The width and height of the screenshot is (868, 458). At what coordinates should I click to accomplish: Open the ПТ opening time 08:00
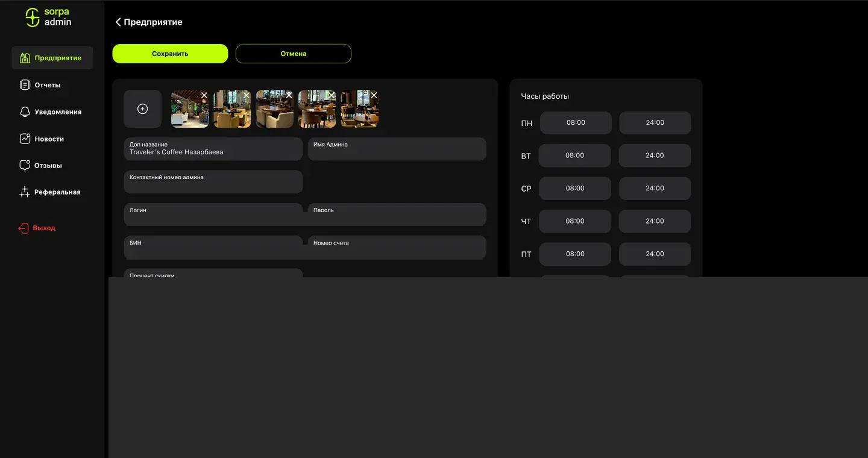coord(575,254)
